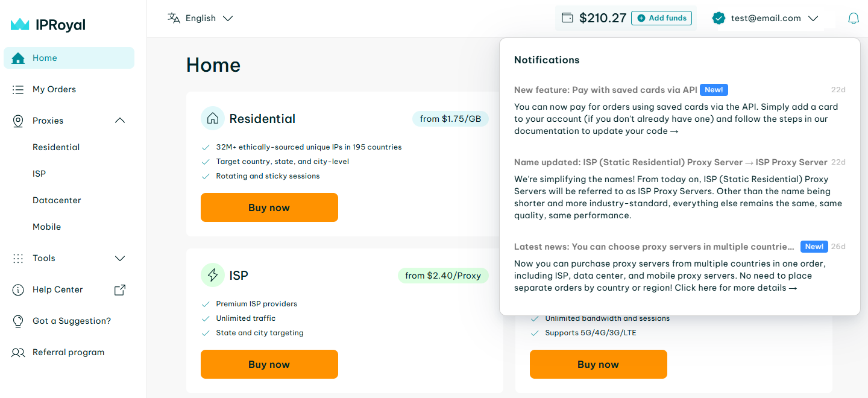Viewport: 868px width, 398px height.
Task: Open the Referral program page
Action: [x=69, y=352]
